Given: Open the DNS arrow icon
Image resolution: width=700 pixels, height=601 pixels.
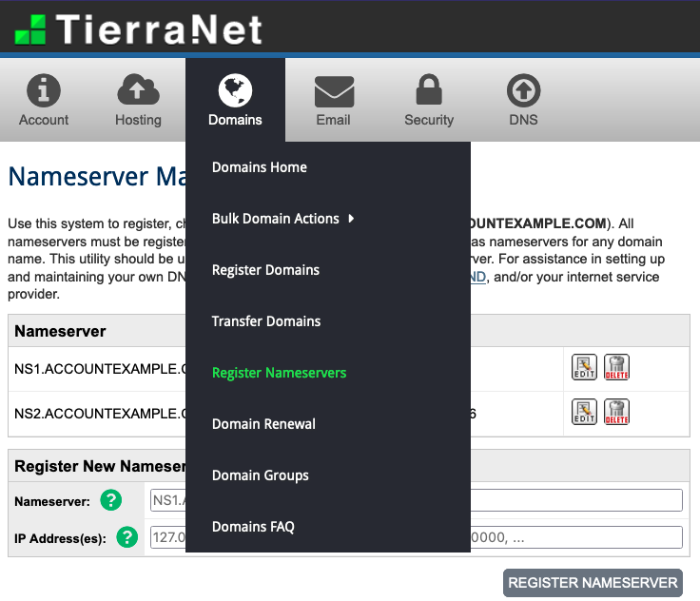Looking at the screenshot, I should coord(523,90).
